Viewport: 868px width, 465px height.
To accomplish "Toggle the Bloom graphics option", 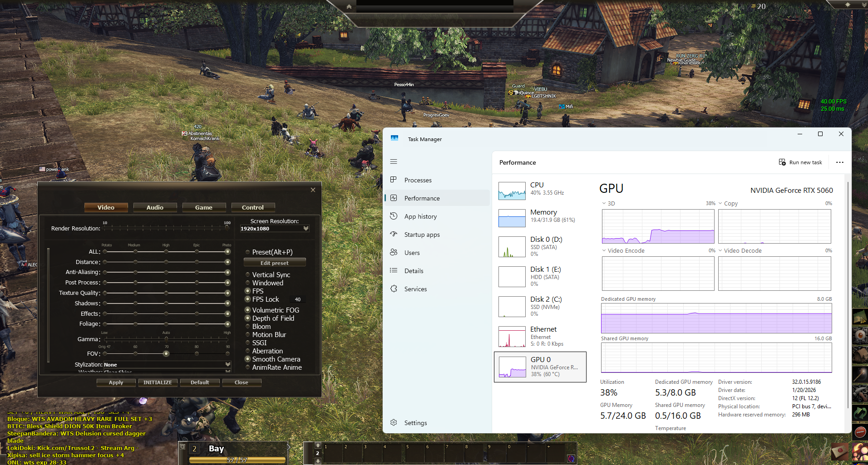I will (x=248, y=327).
